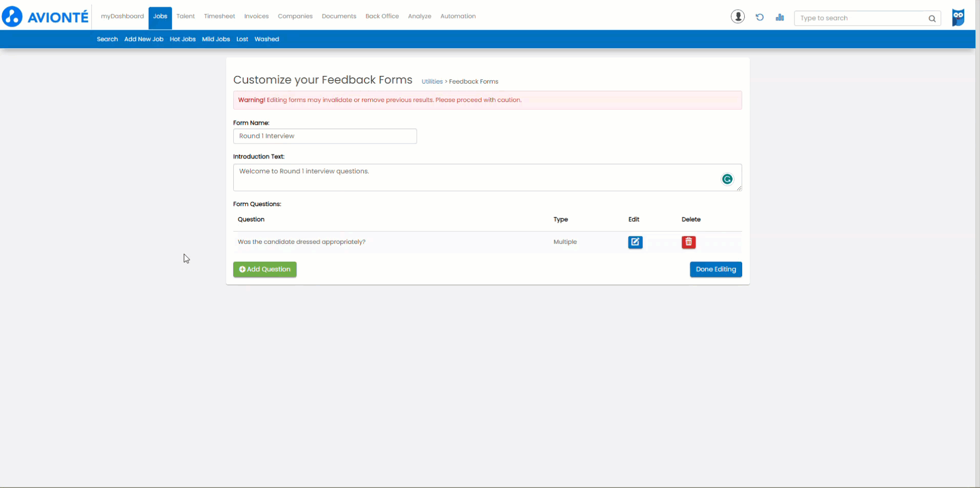Screen dimensions: 980x488
Task: Select the Analyze tab
Action: point(419,16)
